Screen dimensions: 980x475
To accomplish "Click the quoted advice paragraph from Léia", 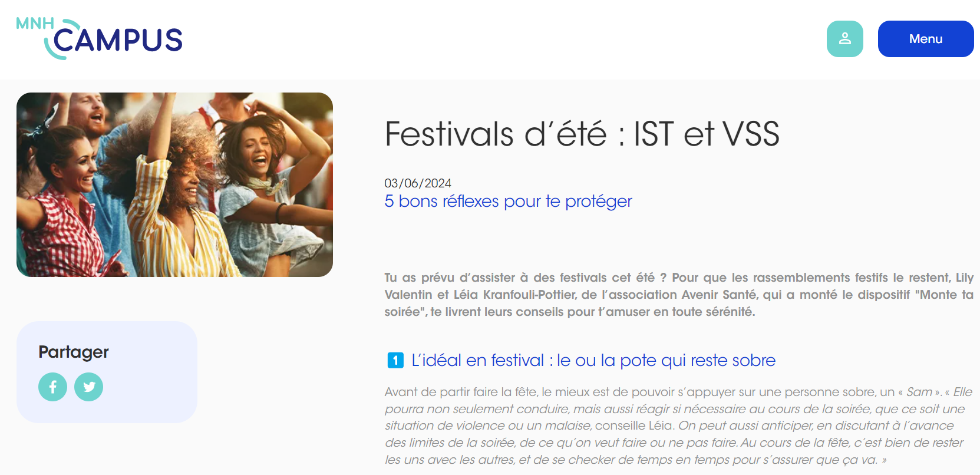I will pyautogui.click(x=679, y=425).
